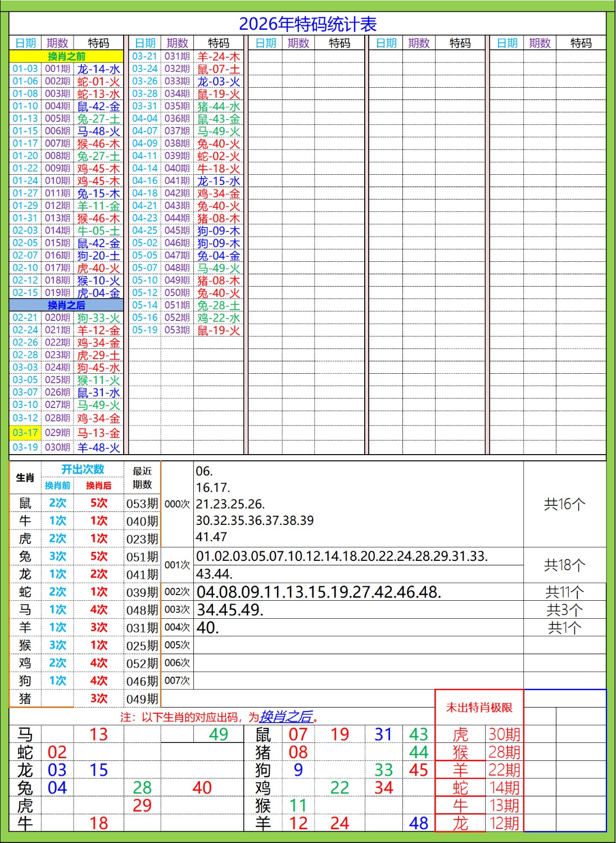Click the 34.45.49. number list
The image size is (616, 843).
coord(230,610)
